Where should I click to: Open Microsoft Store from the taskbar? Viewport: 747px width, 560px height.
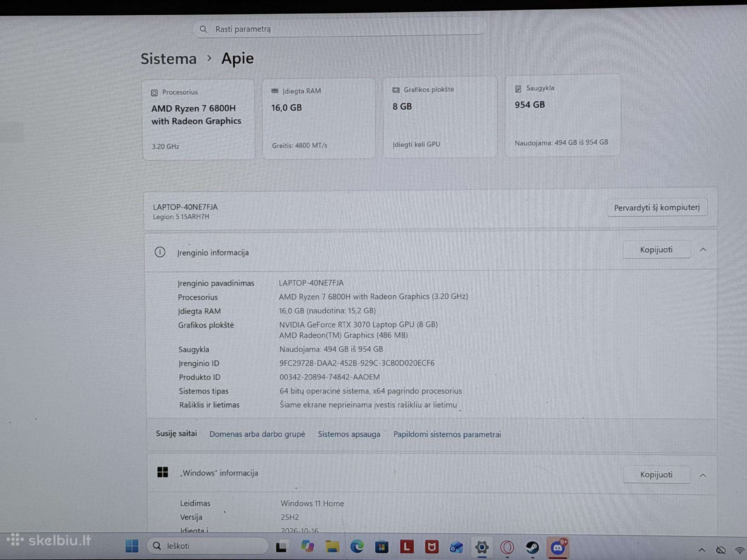coord(382,547)
